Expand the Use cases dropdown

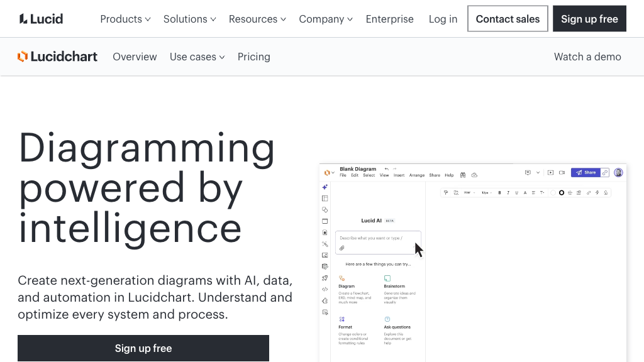click(196, 57)
